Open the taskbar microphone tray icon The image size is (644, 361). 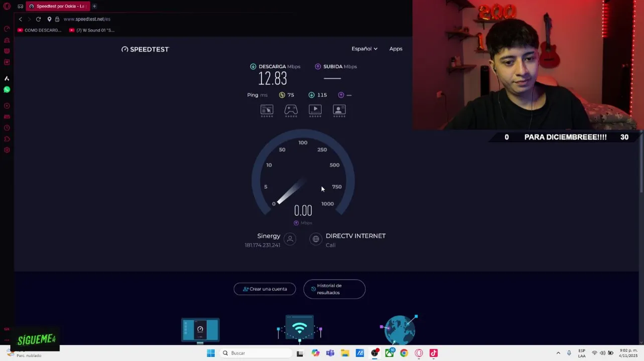tap(569, 353)
